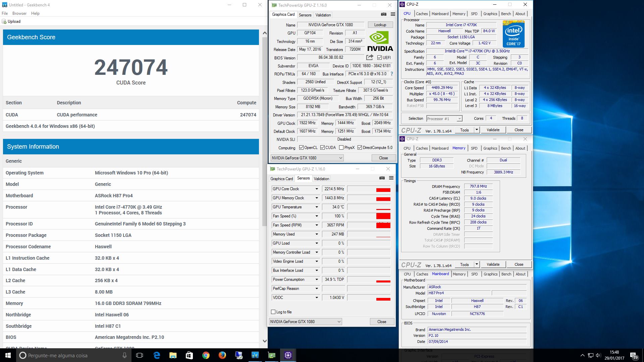
Task: Open GPU selector dropdown in GPU-Z Sensors window
Action: click(x=305, y=321)
